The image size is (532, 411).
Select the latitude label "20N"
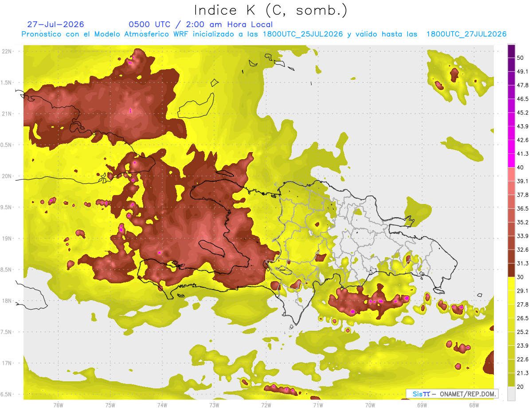tap(7, 176)
